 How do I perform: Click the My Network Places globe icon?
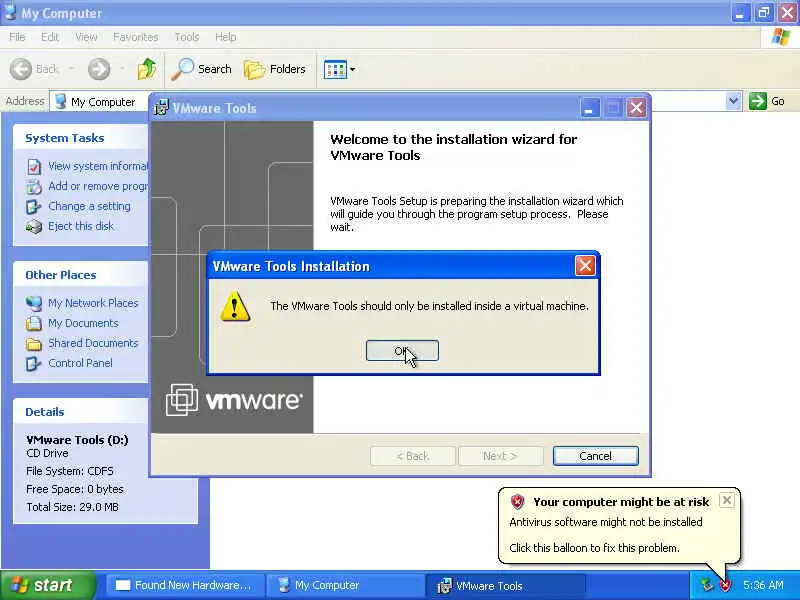(34, 304)
